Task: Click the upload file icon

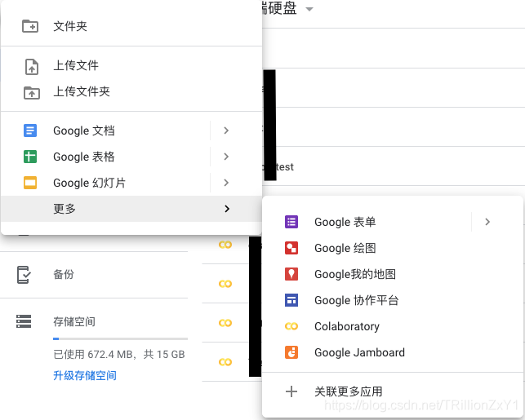Action: [32, 66]
